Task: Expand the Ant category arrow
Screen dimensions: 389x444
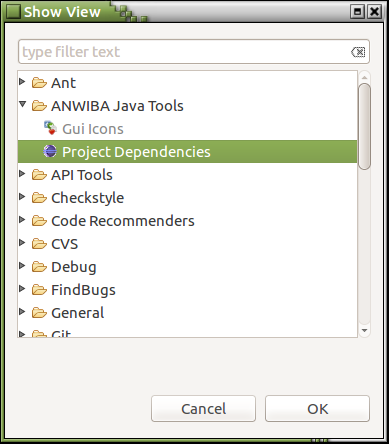Action: tap(22, 82)
